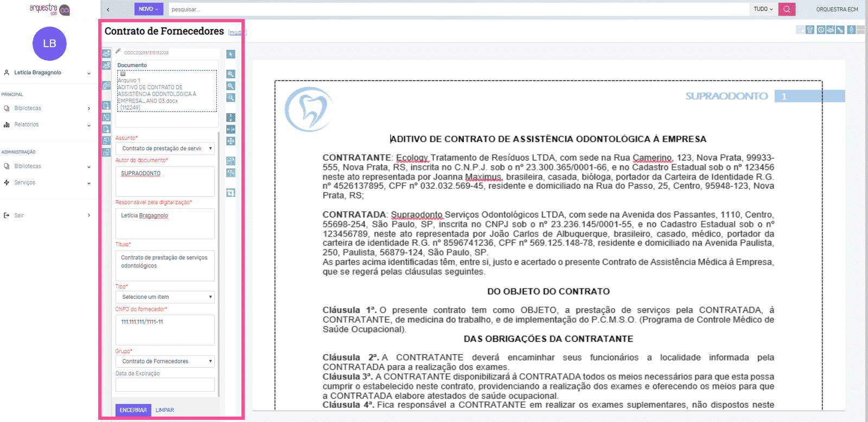
Task: Click the Orquestra ECM logo
Action: [49, 9]
